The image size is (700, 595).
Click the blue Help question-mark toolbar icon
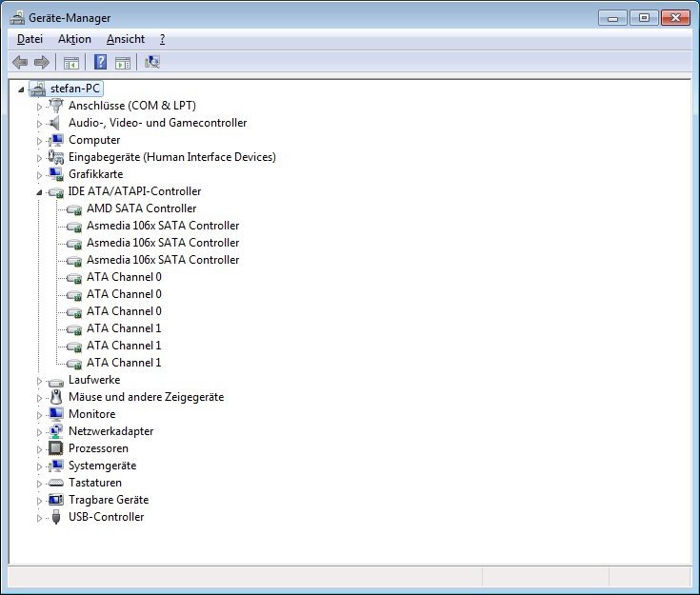coord(100,62)
